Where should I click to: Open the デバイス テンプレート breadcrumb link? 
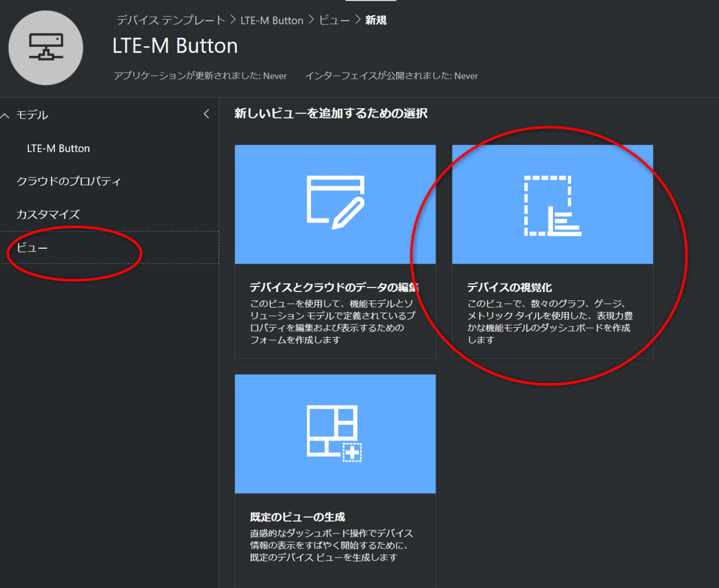(171, 20)
